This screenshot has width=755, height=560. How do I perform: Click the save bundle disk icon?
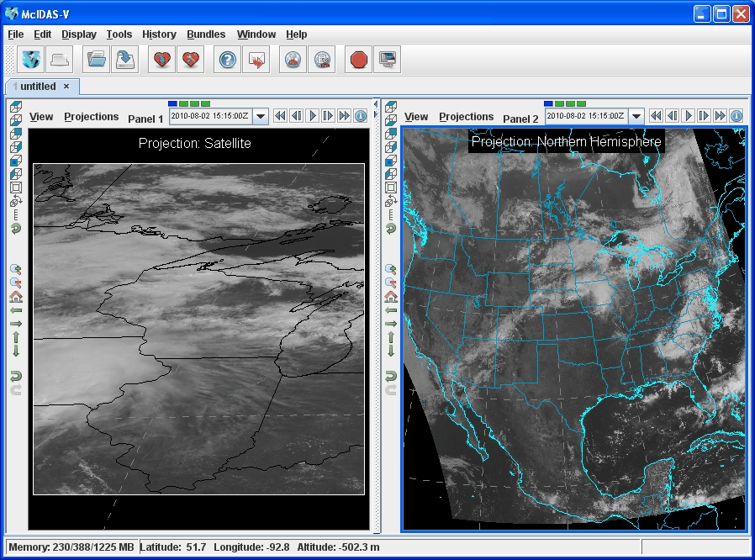coord(125,60)
